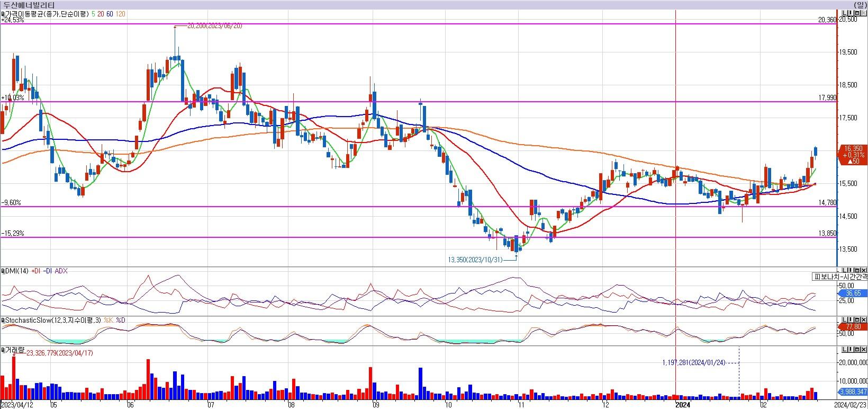Viewport: 868px width, 409px height.
Task: Click the 09 month label on time axis
Action: 375,405
